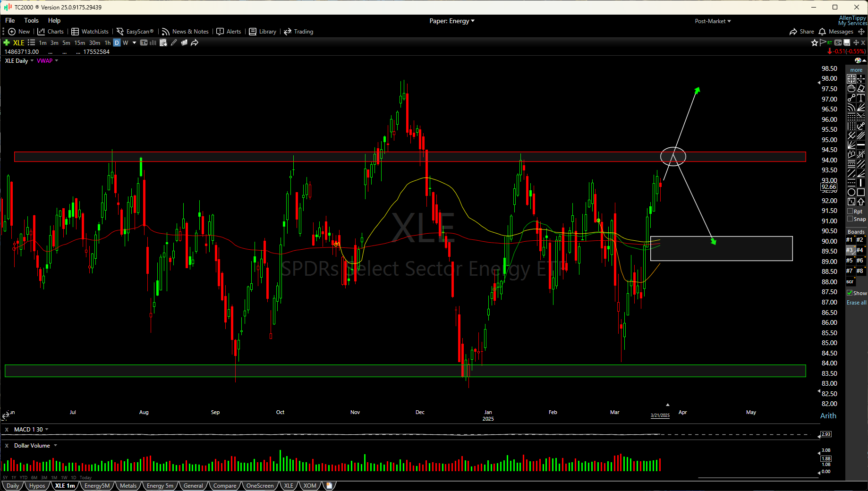Open the Post-Market dropdown

coord(713,21)
